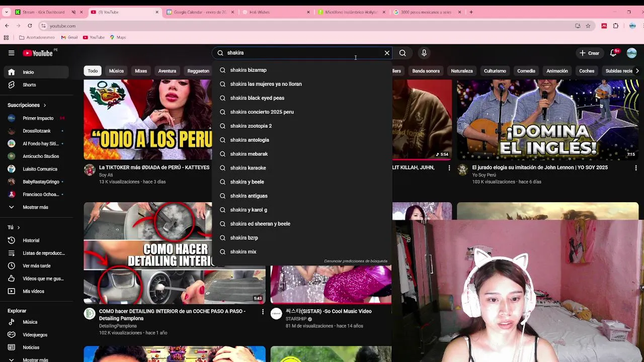644x362 pixels.
Task: Open the DOMINA EL INGLÉS video thumbnail
Action: point(547,120)
